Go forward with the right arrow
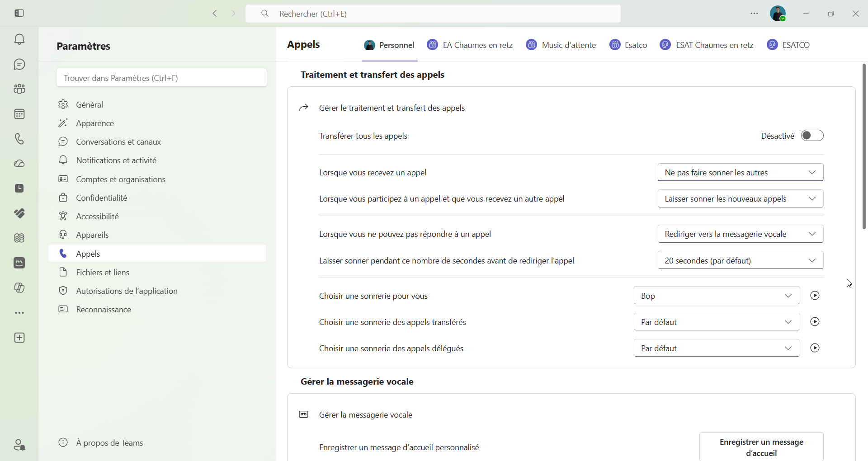 [x=233, y=14]
